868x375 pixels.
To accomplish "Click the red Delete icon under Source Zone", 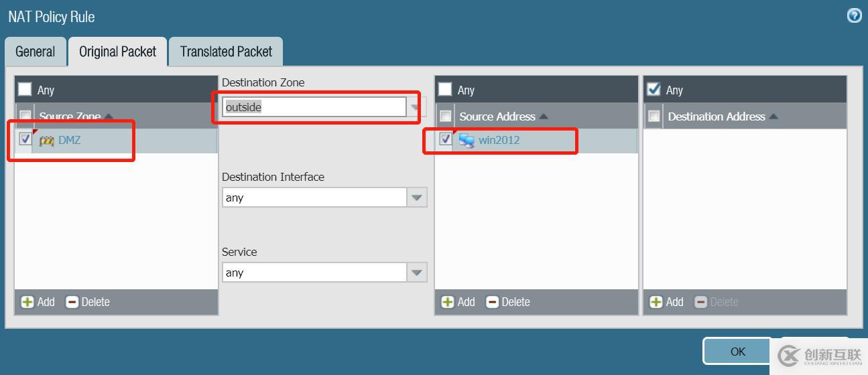I will point(72,302).
